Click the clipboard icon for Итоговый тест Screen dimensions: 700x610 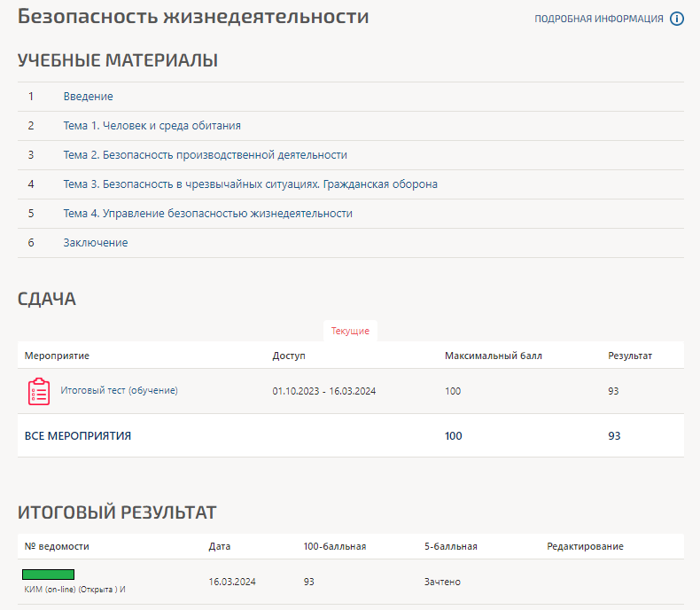click(39, 391)
